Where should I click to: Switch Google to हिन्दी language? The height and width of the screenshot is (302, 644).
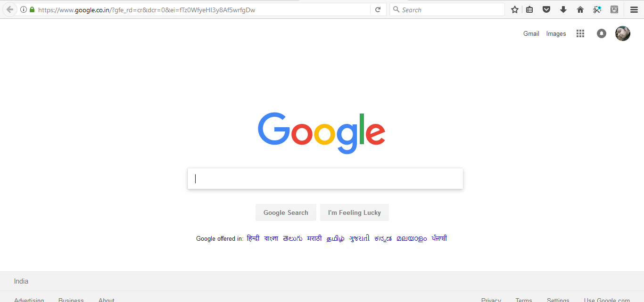coord(253,238)
